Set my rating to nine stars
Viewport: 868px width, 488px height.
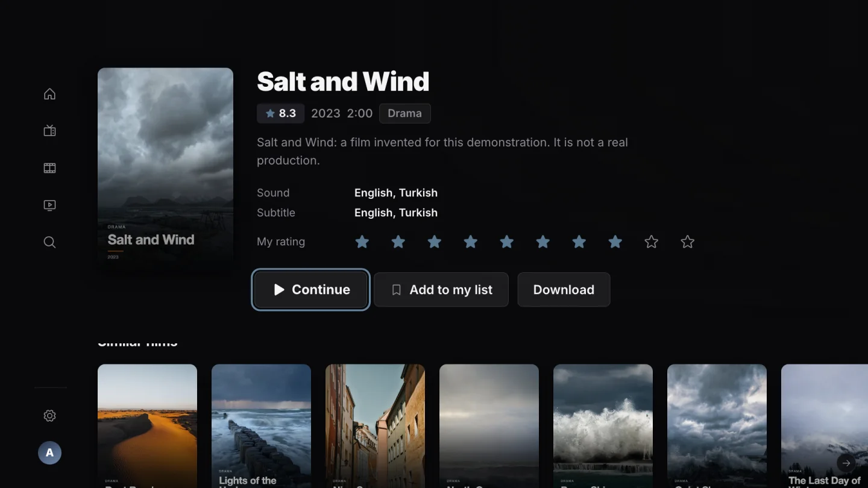coord(651,242)
